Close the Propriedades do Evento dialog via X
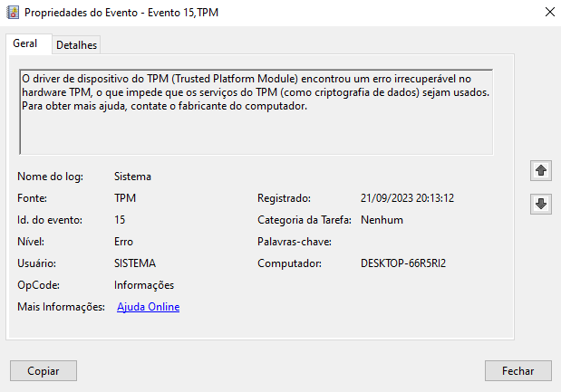 (x=550, y=12)
